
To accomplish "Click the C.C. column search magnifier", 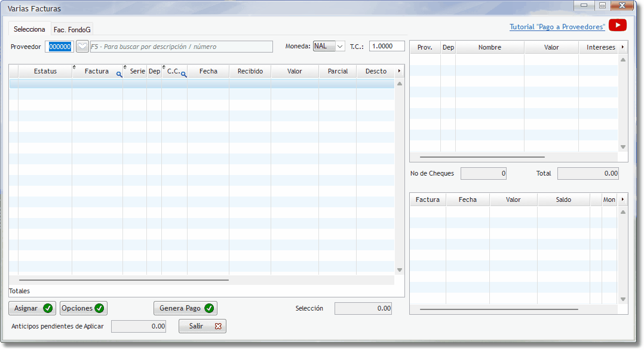I will (183, 74).
